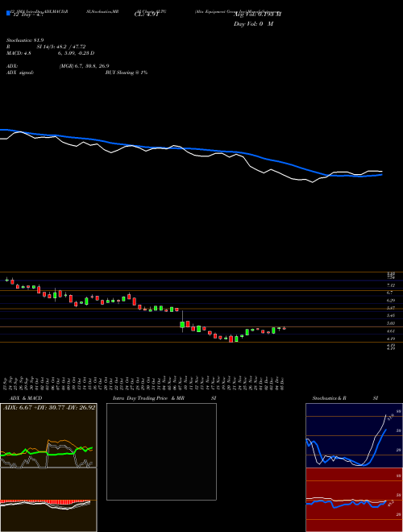Select the CL: 4.91 closing price text
This screenshot has width=403, height=532.
pos(146,15)
